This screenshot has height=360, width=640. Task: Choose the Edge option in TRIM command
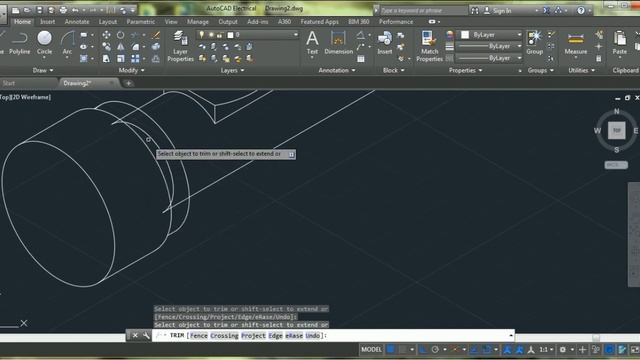[276, 336]
